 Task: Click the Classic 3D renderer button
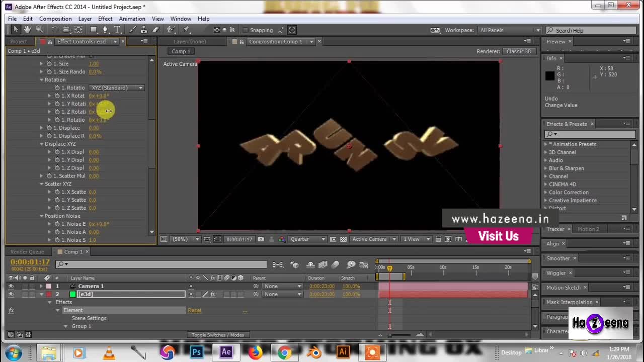(x=519, y=51)
